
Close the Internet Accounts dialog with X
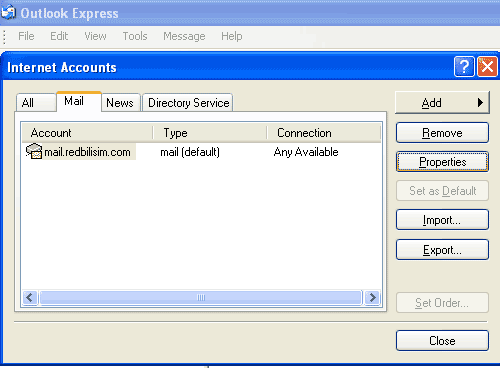coord(487,67)
